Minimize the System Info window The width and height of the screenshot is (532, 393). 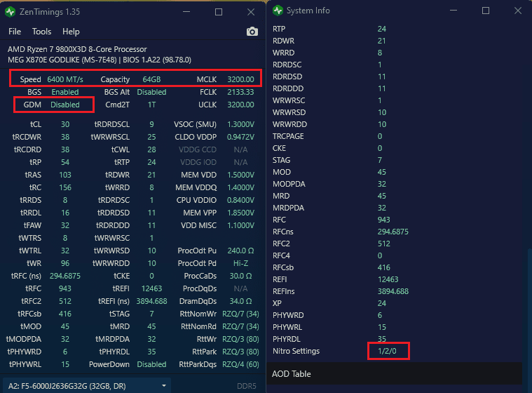(x=453, y=11)
